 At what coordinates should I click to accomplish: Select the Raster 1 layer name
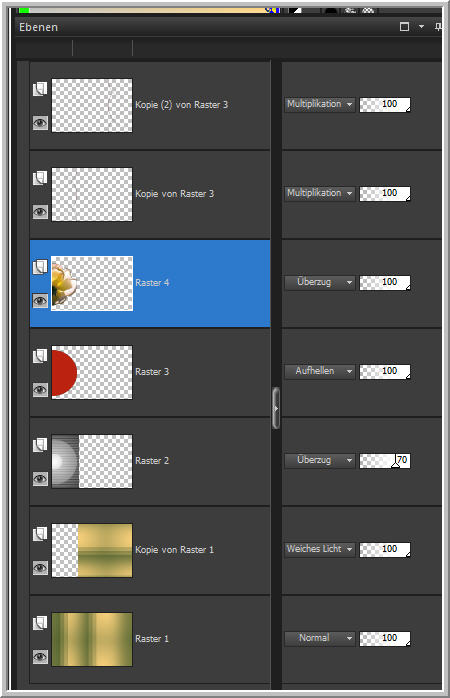coord(152,639)
